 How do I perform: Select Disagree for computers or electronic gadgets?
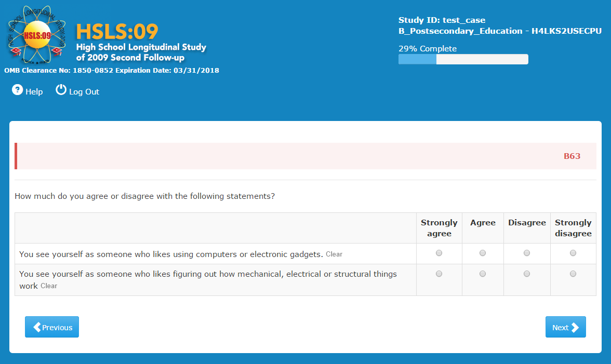[x=527, y=253]
